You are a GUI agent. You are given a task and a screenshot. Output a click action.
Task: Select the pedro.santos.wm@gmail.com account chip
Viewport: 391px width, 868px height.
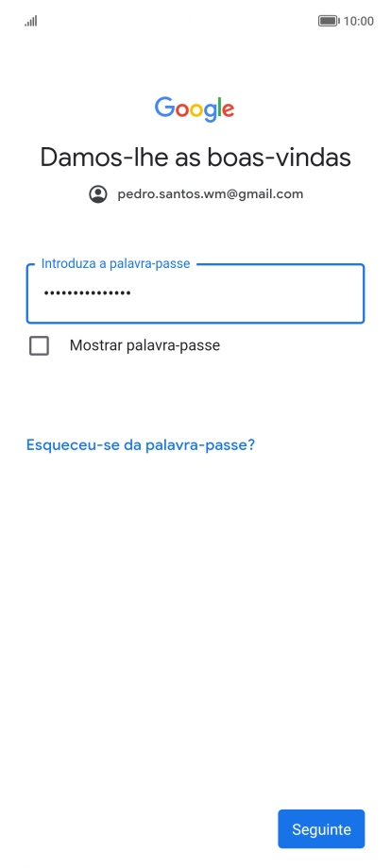196,194
